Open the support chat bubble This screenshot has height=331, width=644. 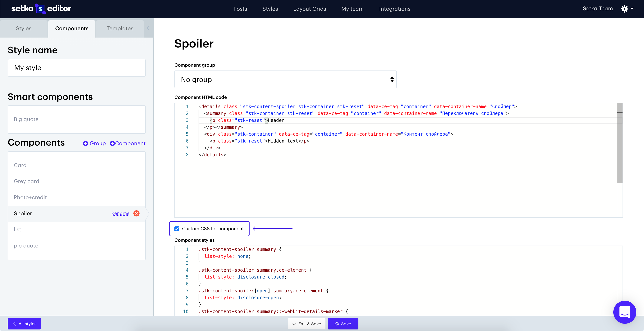pyautogui.click(x=625, y=312)
